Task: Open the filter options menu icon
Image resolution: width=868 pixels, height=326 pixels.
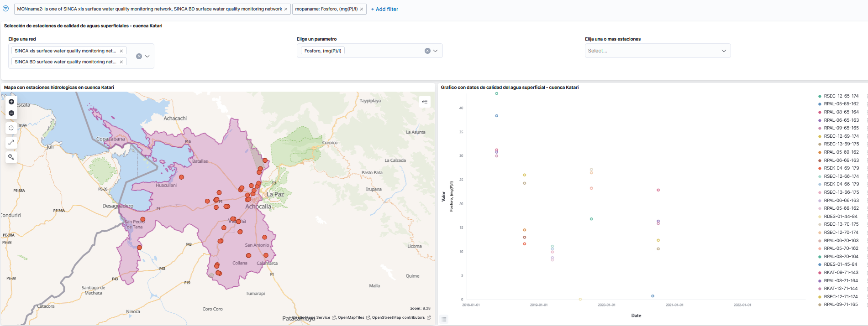Action: (x=5, y=9)
